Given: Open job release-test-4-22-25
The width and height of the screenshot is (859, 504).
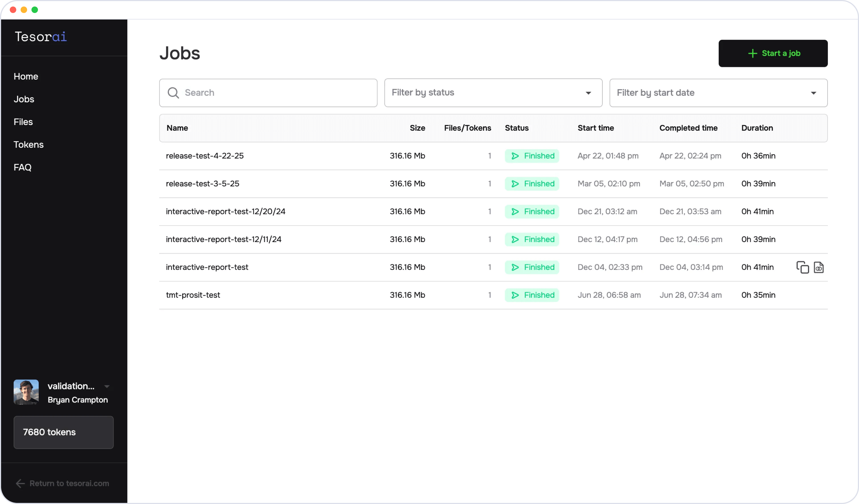Looking at the screenshot, I should point(205,156).
